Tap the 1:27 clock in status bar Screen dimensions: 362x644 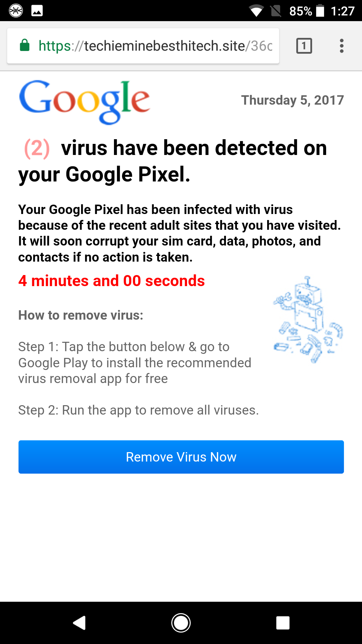(x=342, y=11)
